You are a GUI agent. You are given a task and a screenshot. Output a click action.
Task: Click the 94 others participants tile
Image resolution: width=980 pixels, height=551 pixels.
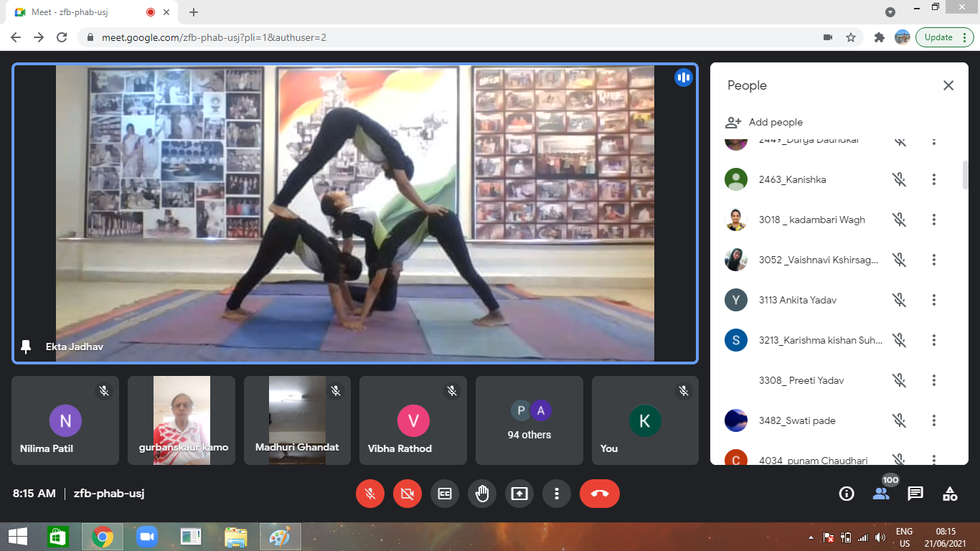[529, 420]
